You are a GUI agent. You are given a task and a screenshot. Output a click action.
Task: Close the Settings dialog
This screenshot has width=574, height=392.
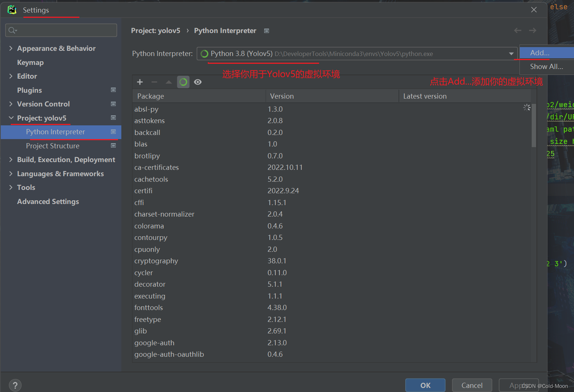(x=534, y=10)
